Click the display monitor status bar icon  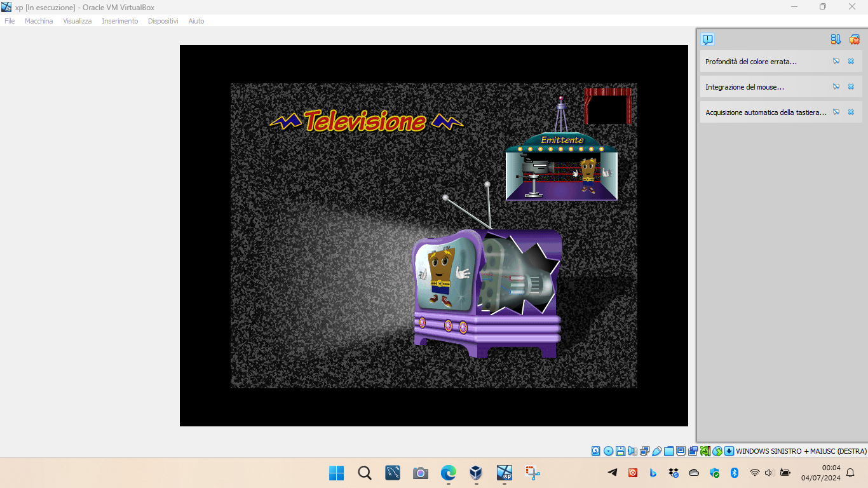(x=681, y=451)
